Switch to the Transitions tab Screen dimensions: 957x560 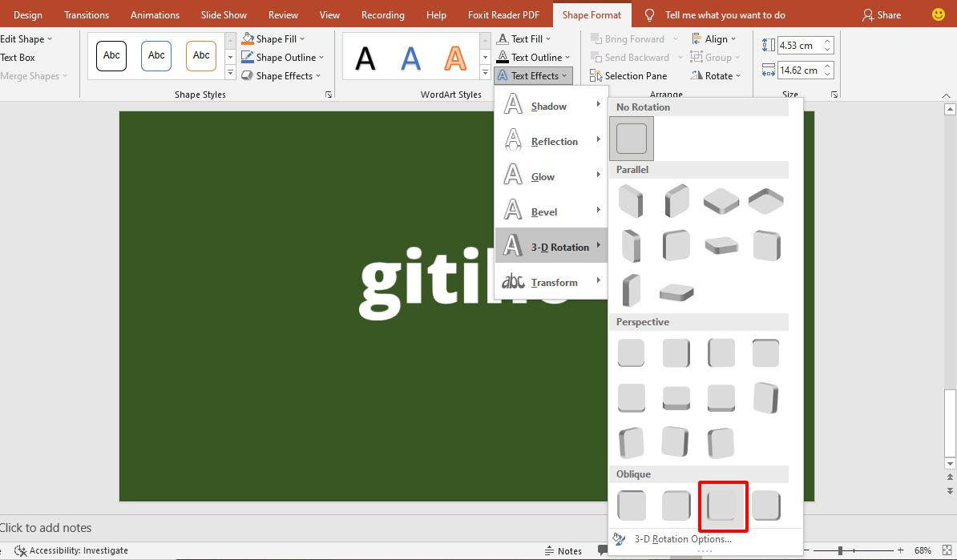click(x=87, y=14)
